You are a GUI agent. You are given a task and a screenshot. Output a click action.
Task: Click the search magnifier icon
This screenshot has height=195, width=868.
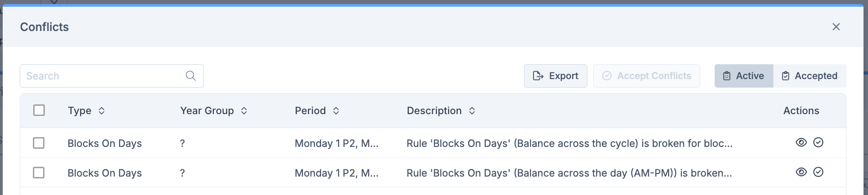pos(191,76)
